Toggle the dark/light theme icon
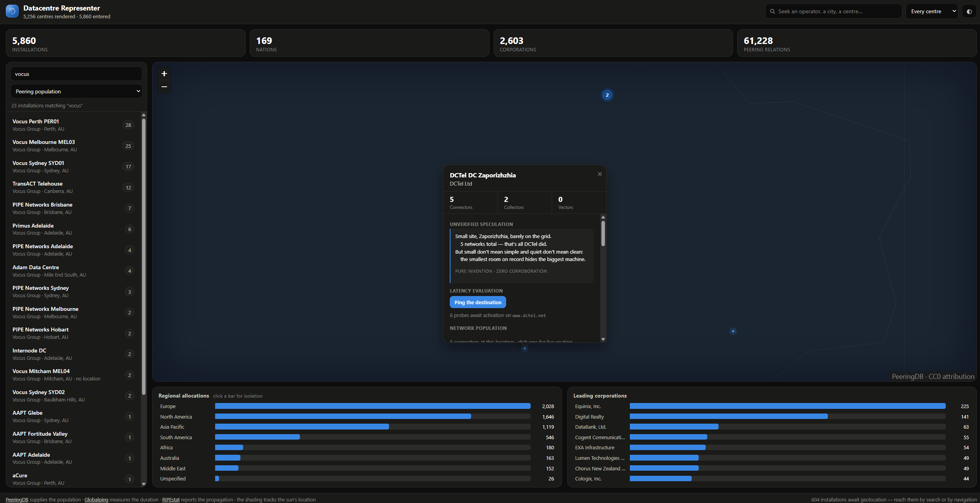980x503 pixels. [x=969, y=11]
